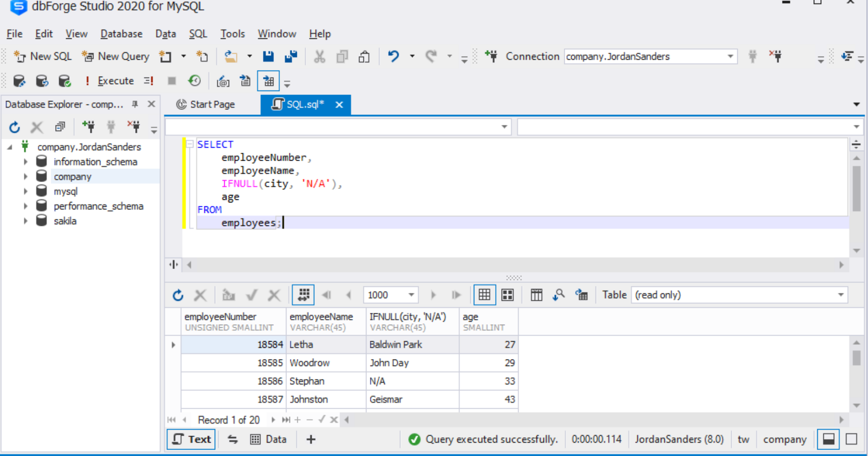This screenshot has width=868, height=456.
Task: Click the Cut scissors icon
Action: 319,56
